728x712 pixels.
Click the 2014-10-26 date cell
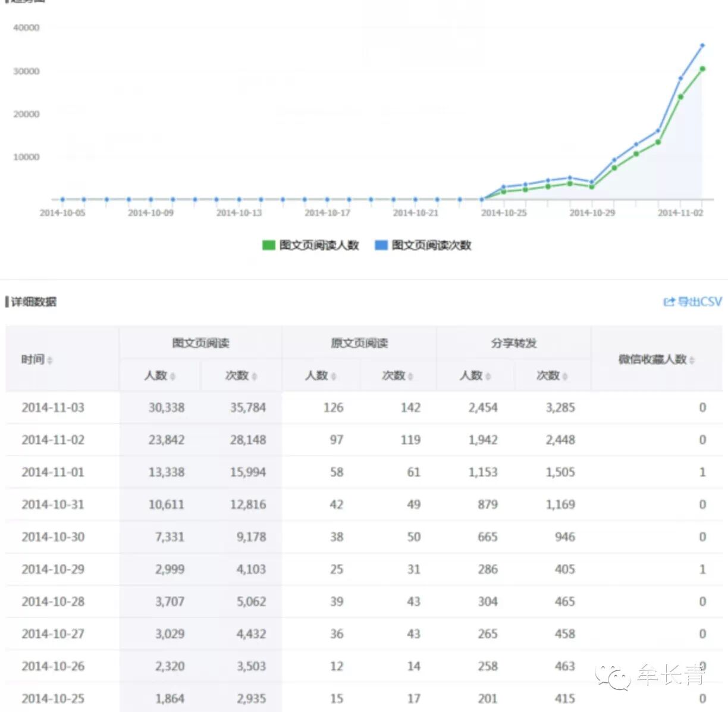point(53,666)
